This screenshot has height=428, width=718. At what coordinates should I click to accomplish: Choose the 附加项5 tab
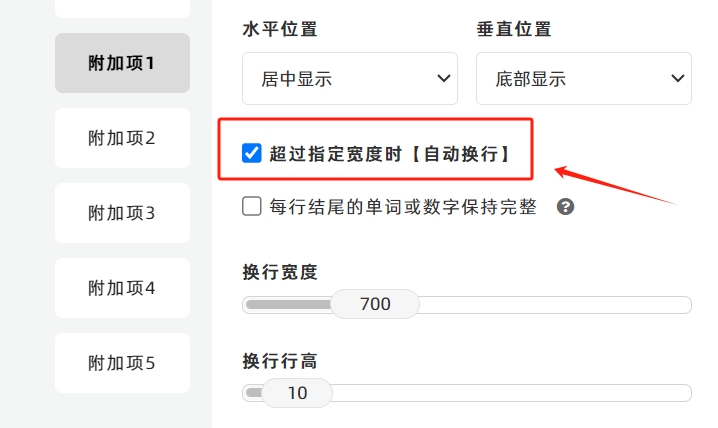pos(122,363)
